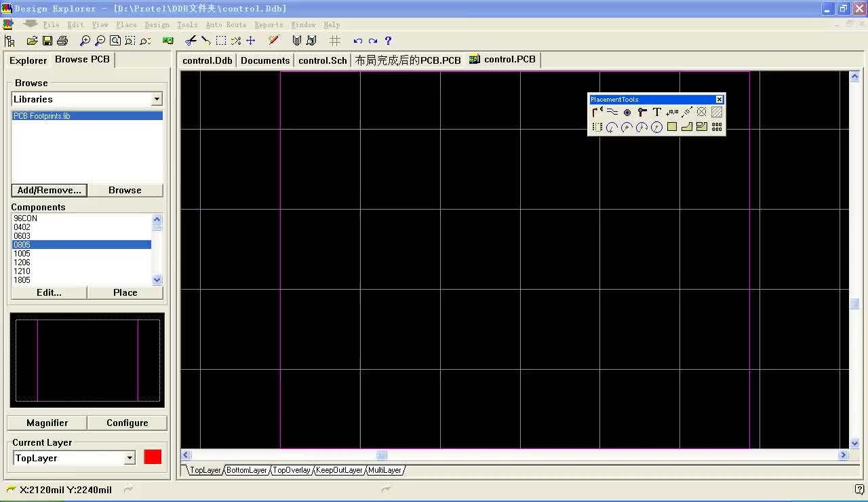The width and height of the screenshot is (868, 502).
Task: Choose the paste array tool in PlacementTools
Action: click(716, 127)
